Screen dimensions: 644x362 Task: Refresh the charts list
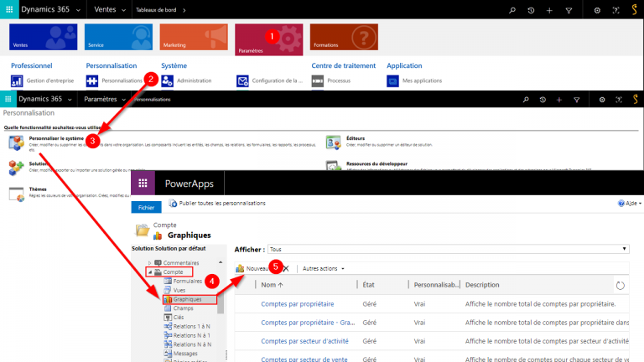tap(621, 285)
